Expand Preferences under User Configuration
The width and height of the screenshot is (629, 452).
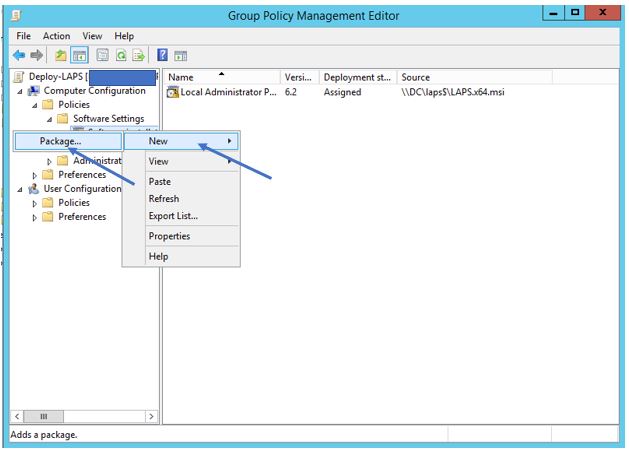pyautogui.click(x=34, y=218)
